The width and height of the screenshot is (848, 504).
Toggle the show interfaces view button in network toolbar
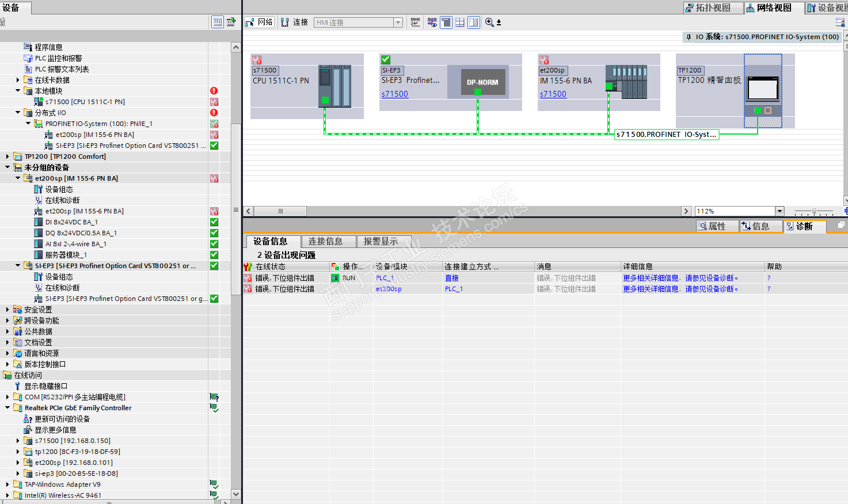tap(446, 22)
